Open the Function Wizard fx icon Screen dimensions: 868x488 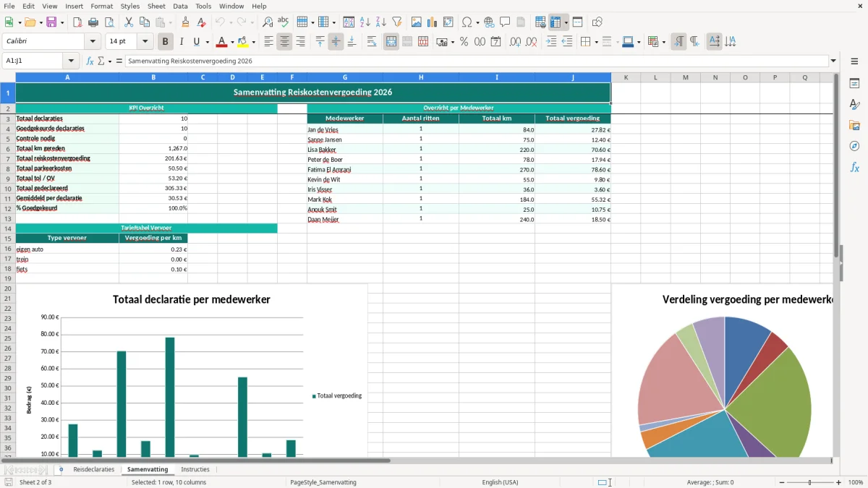tap(90, 61)
